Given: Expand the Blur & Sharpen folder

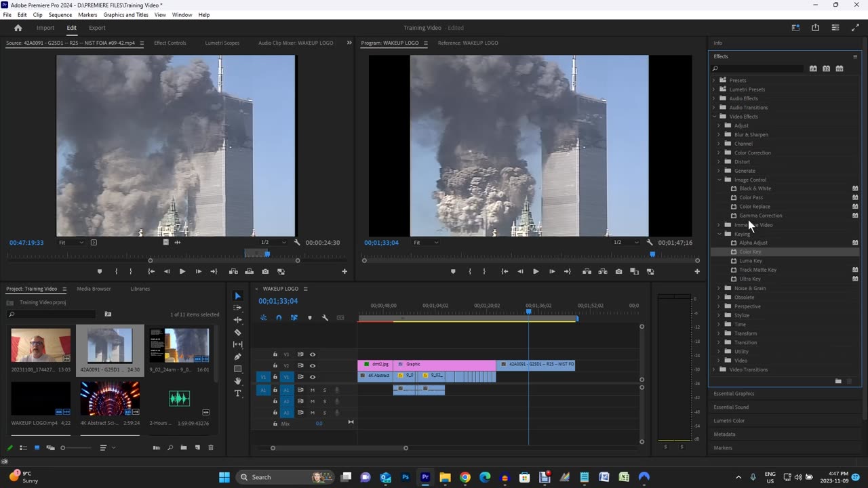Looking at the screenshot, I should 719,134.
